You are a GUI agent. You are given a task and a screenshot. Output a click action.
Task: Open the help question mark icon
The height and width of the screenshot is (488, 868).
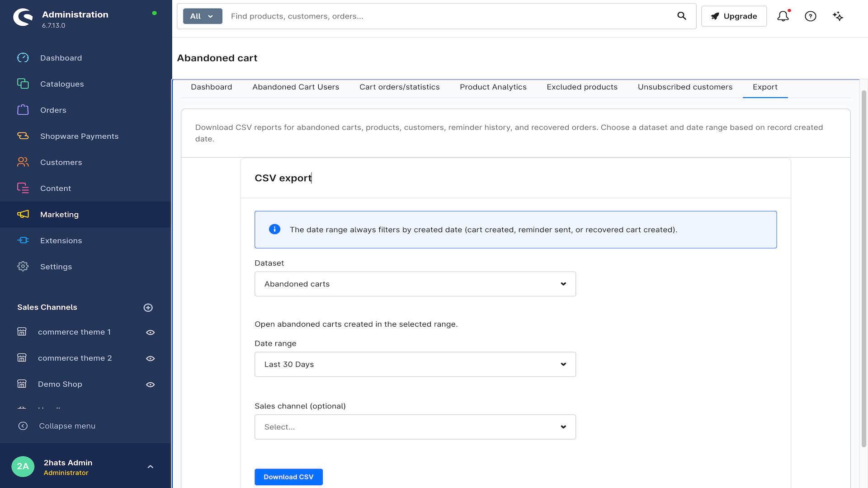(x=811, y=16)
